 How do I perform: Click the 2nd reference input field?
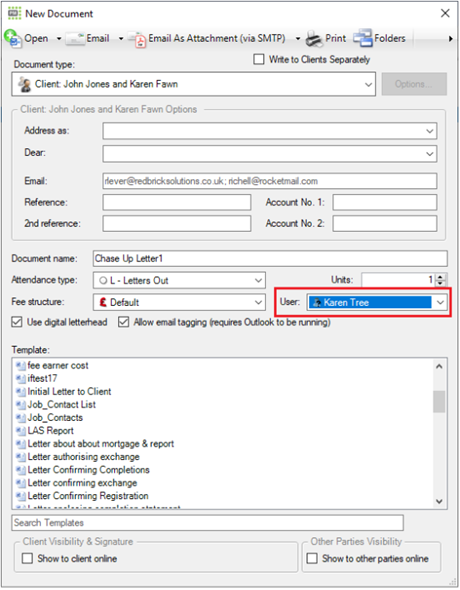(177, 224)
